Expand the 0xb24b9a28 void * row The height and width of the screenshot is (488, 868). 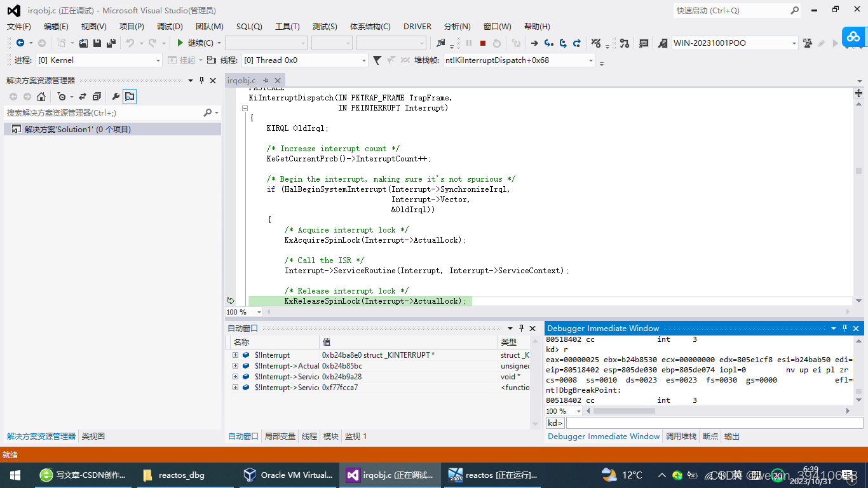coord(235,377)
